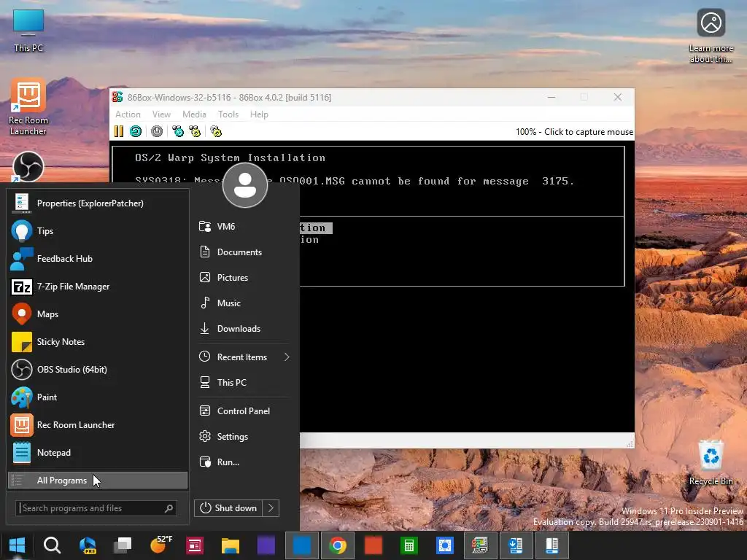Open 86Box settings from the toolbar icon
747x560 pixels.
216,131
